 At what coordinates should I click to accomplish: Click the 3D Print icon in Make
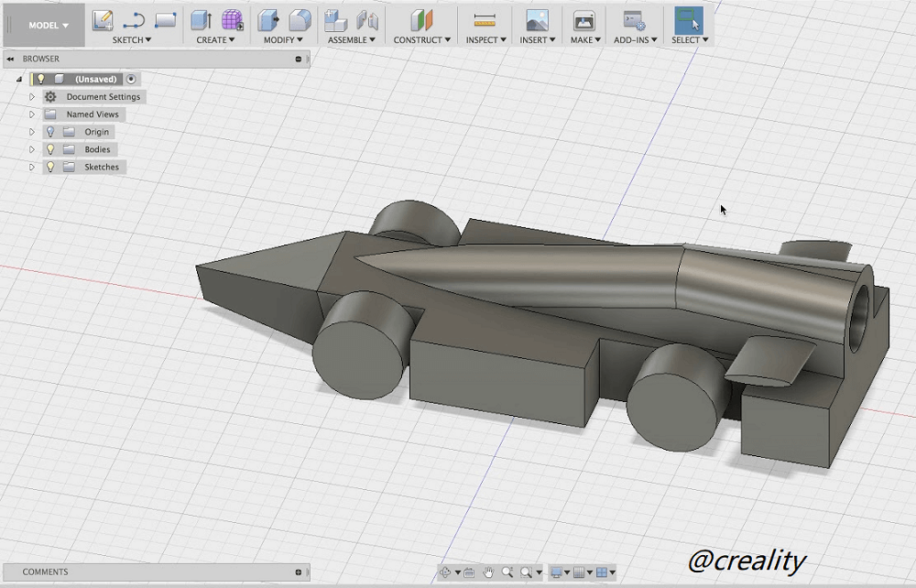click(x=583, y=19)
